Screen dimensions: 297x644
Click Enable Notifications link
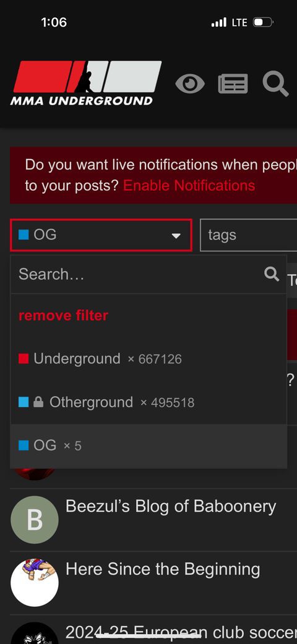click(x=189, y=186)
